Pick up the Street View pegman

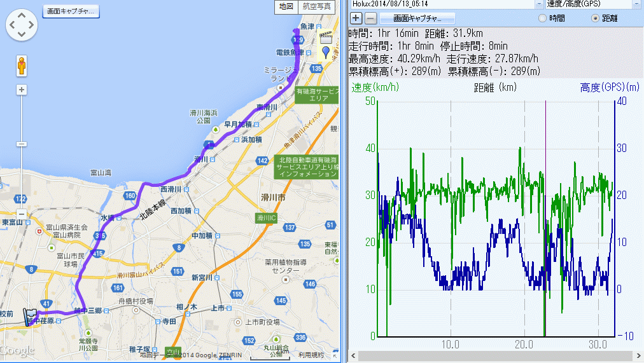(x=22, y=65)
